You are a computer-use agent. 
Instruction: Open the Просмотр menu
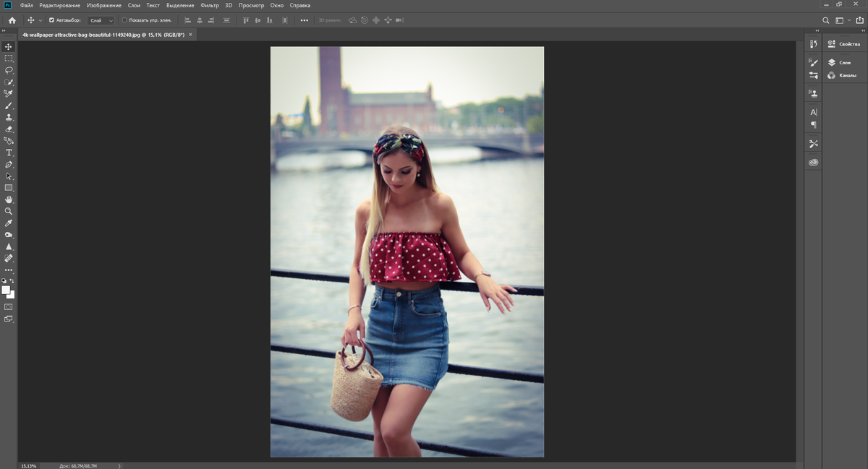252,5
